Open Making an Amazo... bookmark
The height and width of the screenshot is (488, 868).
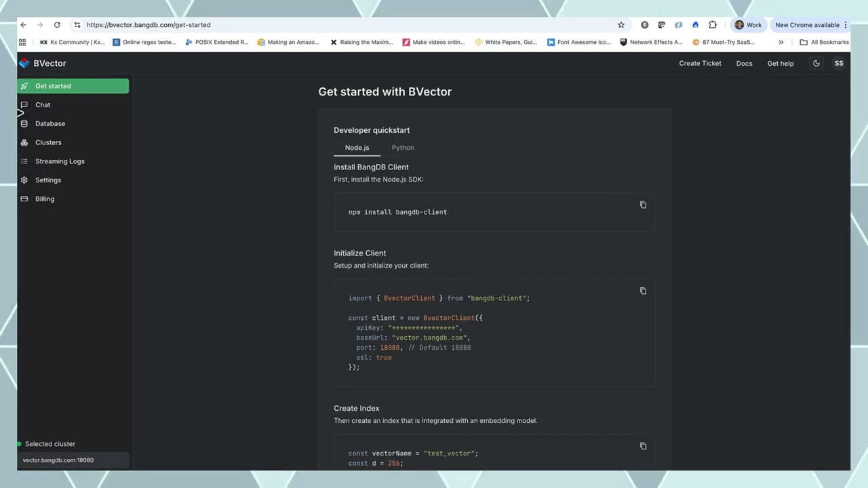click(288, 42)
